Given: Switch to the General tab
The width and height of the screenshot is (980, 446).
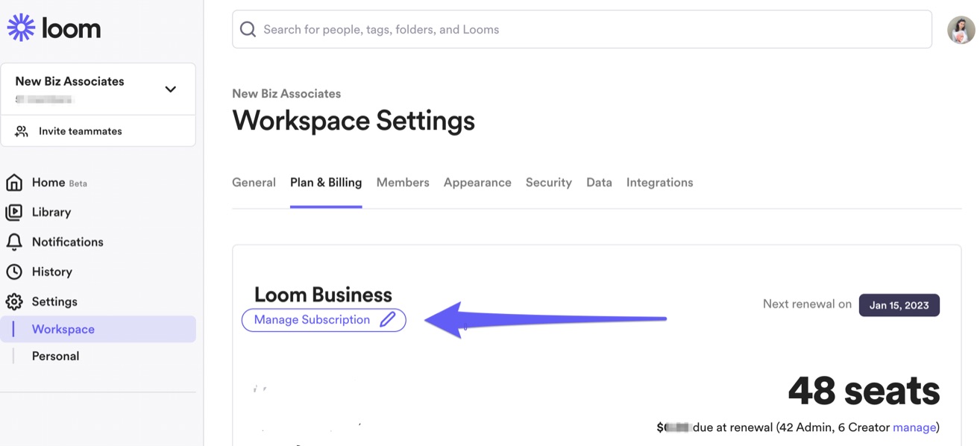Looking at the screenshot, I should tap(254, 183).
